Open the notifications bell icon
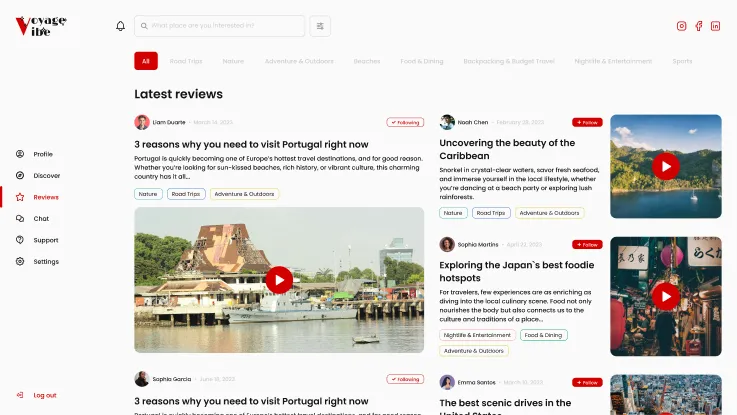The width and height of the screenshot is (737, 415). coord(121,26)
